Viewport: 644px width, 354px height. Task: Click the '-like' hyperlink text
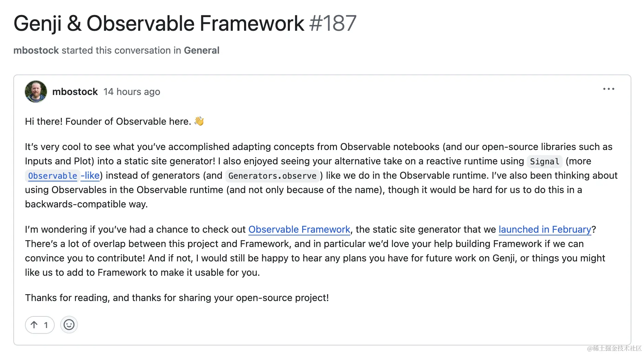tap(90, 176)
